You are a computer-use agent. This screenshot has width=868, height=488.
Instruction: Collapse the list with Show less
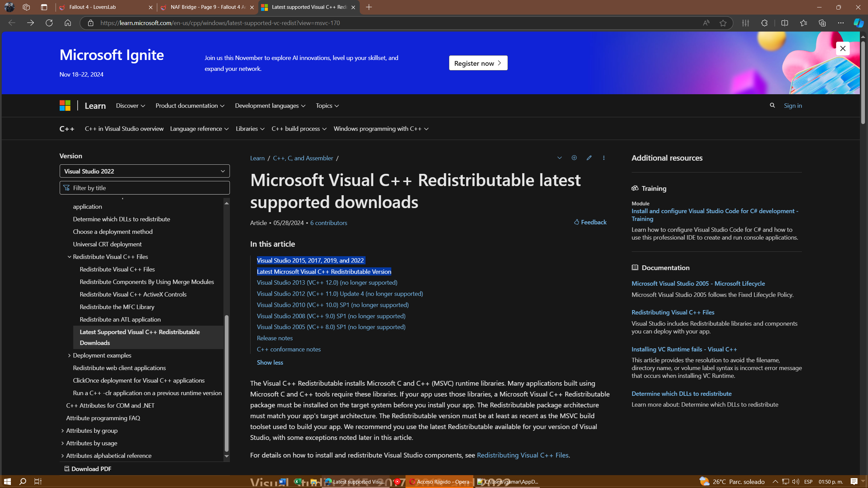click(x=270, y=363)
